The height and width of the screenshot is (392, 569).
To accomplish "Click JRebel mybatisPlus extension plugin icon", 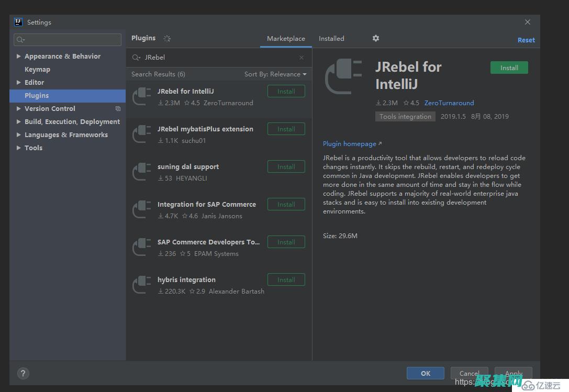I will (142, 134).
